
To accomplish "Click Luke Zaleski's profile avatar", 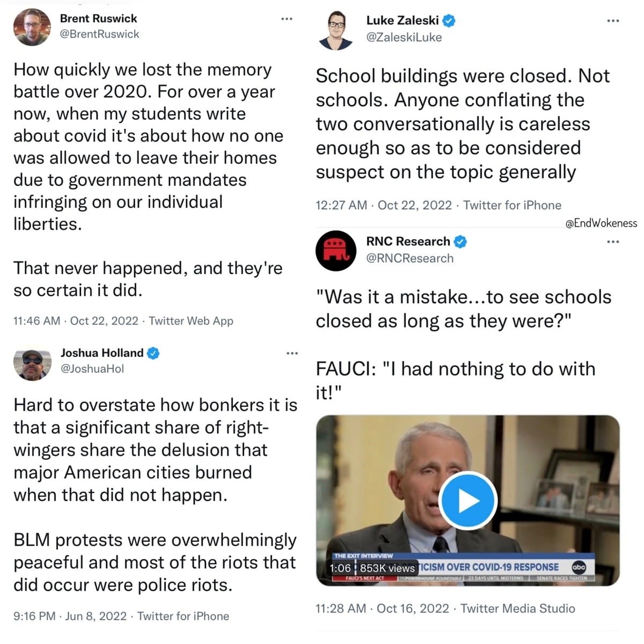I will [x=336, y=30].
